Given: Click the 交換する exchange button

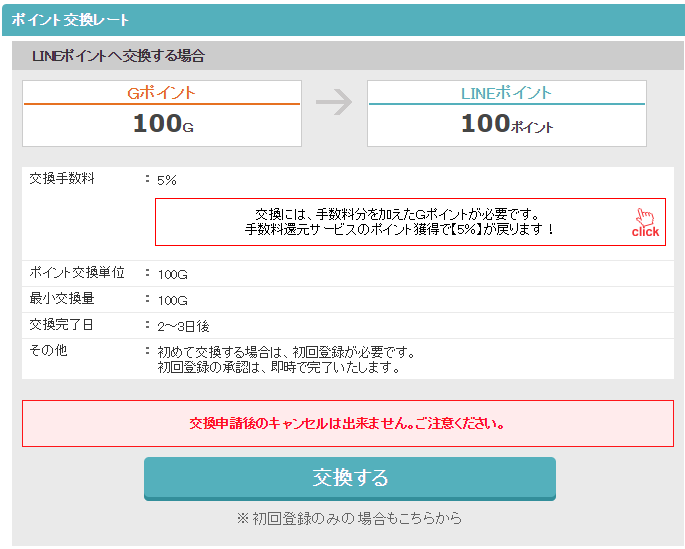Looking at the screenshot, I should [349, 478].
